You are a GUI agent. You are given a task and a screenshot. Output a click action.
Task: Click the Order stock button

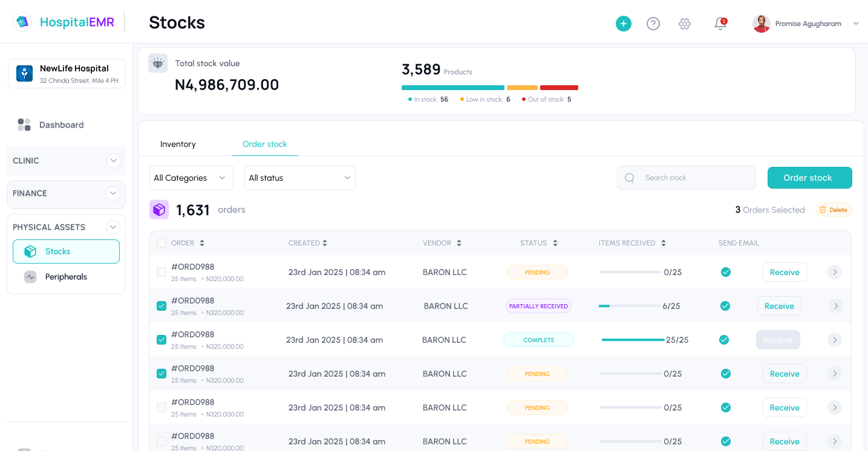click(809, 178)
